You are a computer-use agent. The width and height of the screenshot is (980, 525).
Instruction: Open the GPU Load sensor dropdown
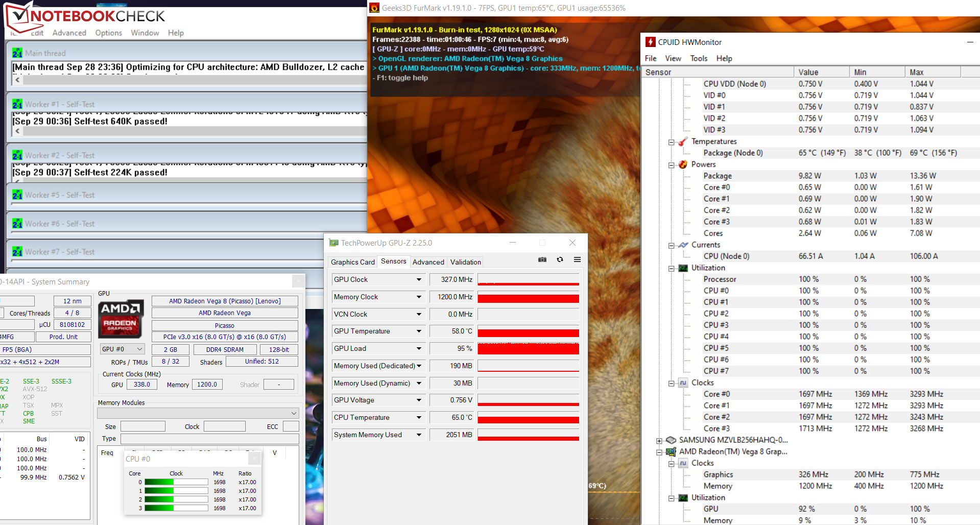pyautogui.click(x=419, y=349)
